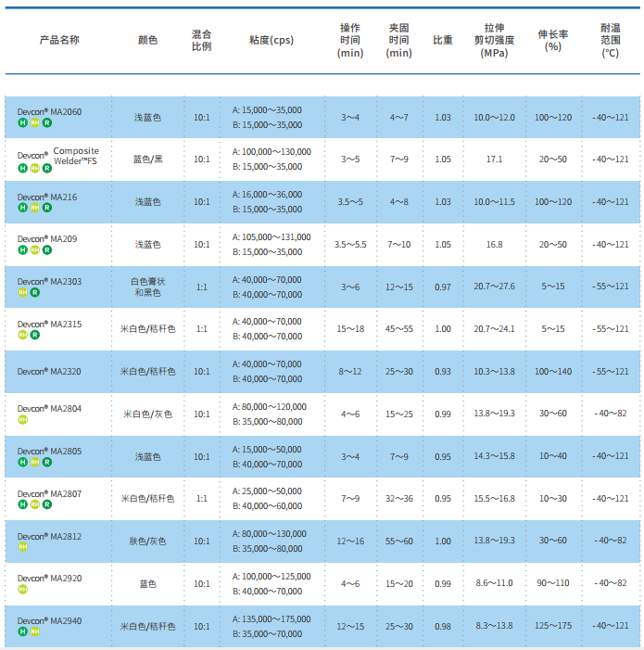Select the 粘度(cps) column header

[271, 40]
